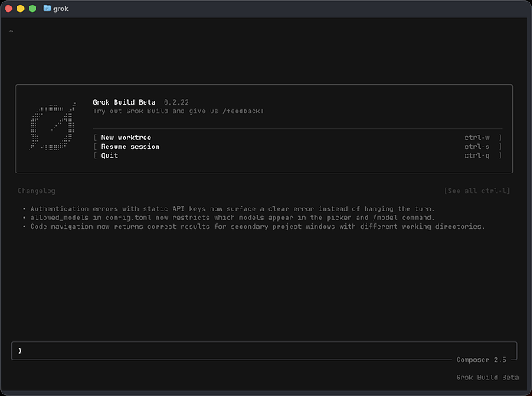The image size is (532, 396).
Task: Click the ctrl-s shortcut label
Action: coord(477,147)
